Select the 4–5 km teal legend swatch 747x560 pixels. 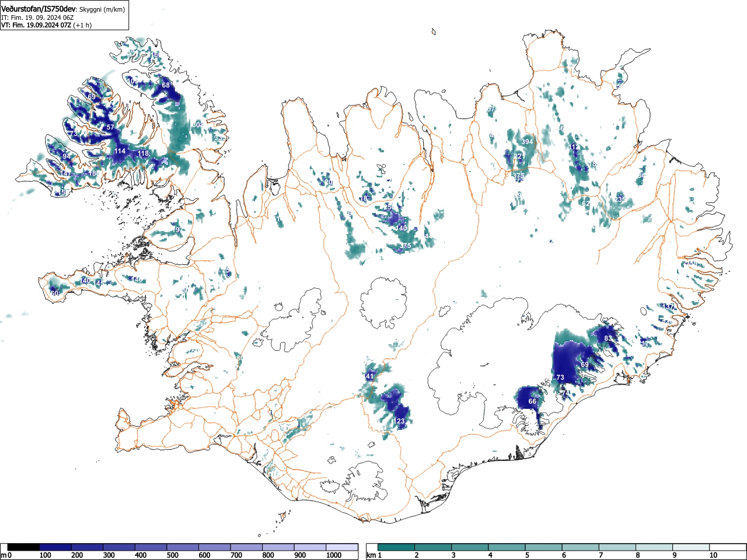507,547
